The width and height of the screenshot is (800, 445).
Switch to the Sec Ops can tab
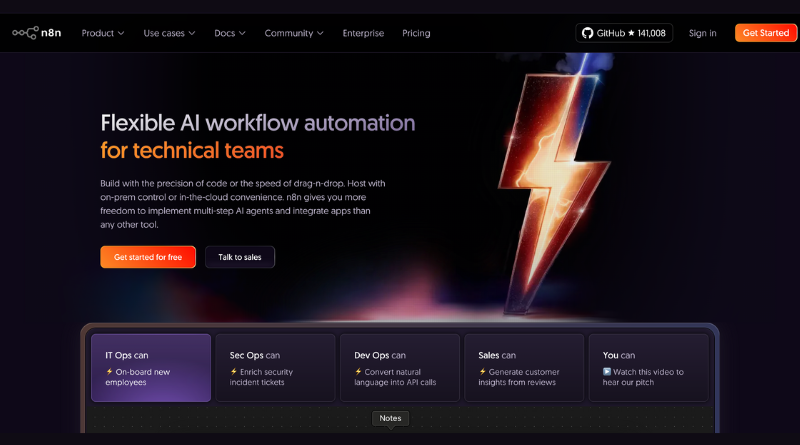pyautogui.click(x=275, y=367)
